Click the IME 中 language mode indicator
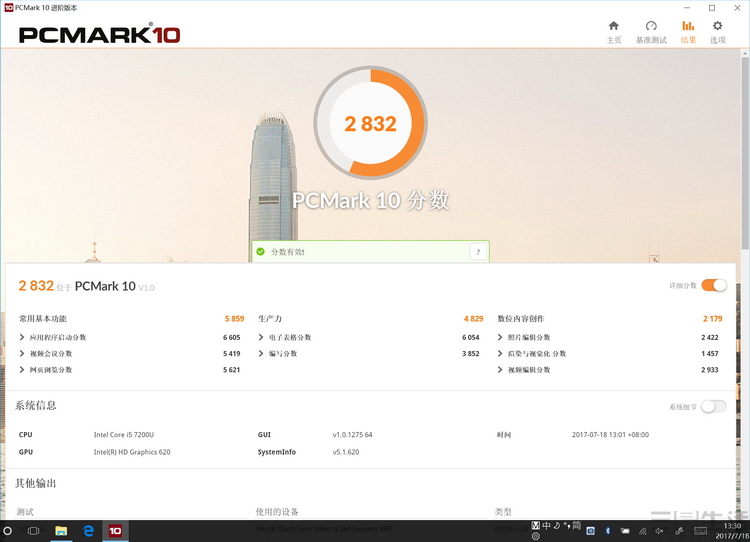Screen dimensions: 750x542 pos(546,526)
